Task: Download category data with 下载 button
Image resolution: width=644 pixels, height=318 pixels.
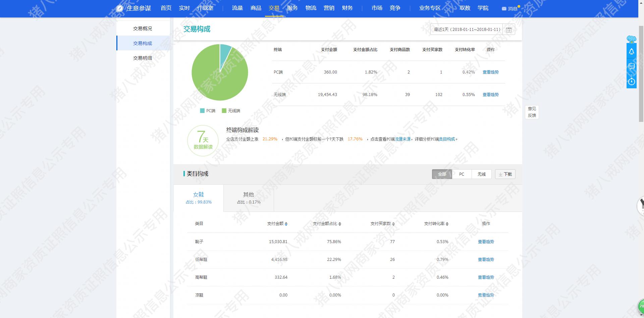Action: tap(505, 174)
